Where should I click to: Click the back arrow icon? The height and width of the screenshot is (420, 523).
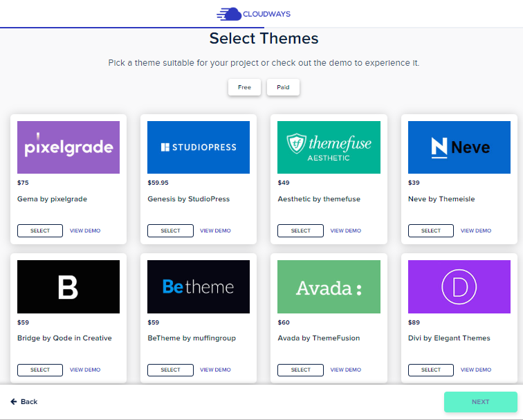[14, 401]
